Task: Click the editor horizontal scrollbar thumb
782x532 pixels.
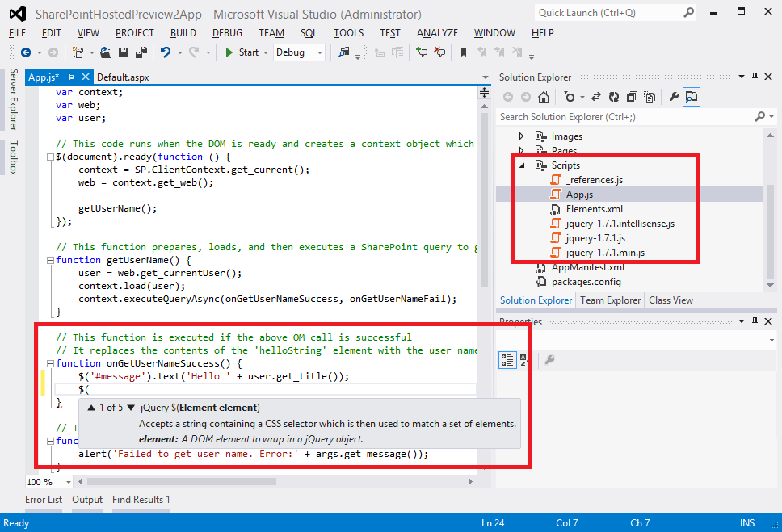Action: coord(182,482)
